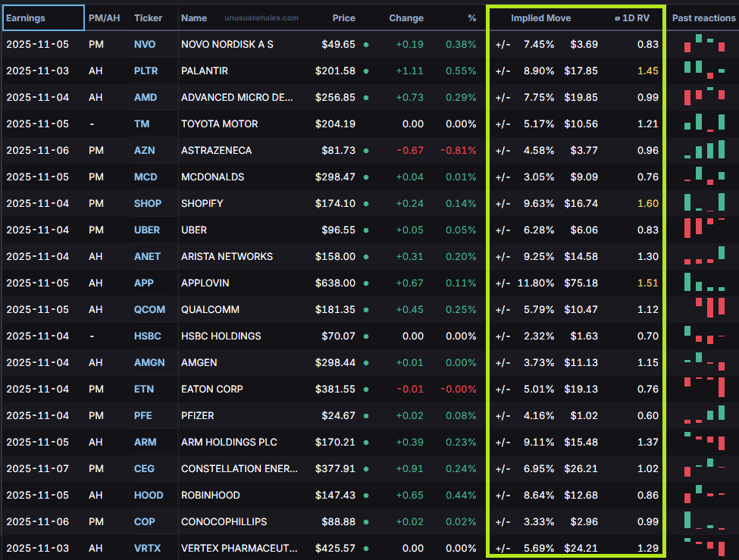Sort by the Ticker column header
This screenshot has width=739, height=560.
tap(148, 18)
